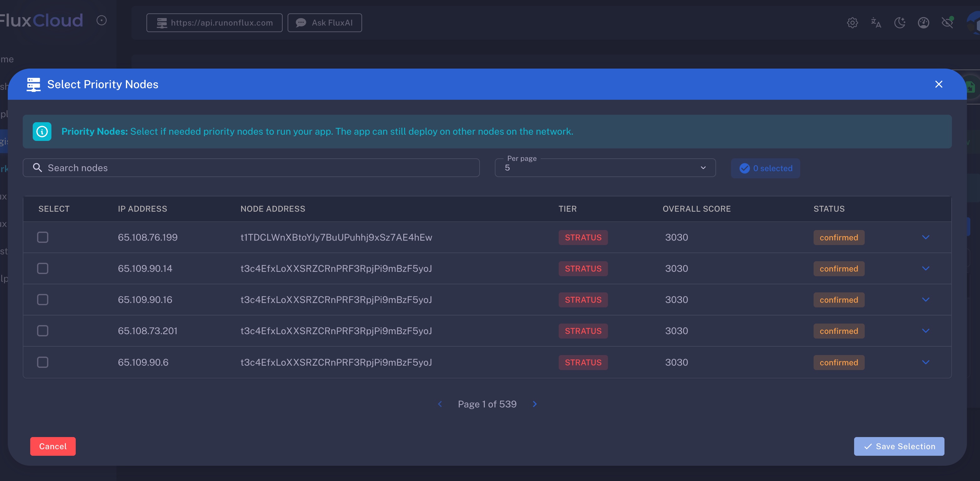Screen dimensions: 980x481
Task: Click the Cancel button
Action: pyautogui.click(x=53, y=446)
